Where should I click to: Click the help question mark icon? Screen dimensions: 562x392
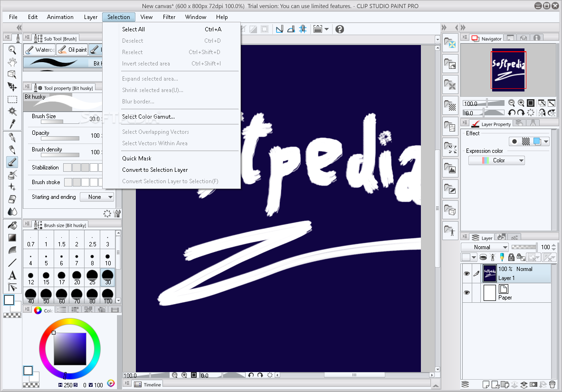click(340, 29)
